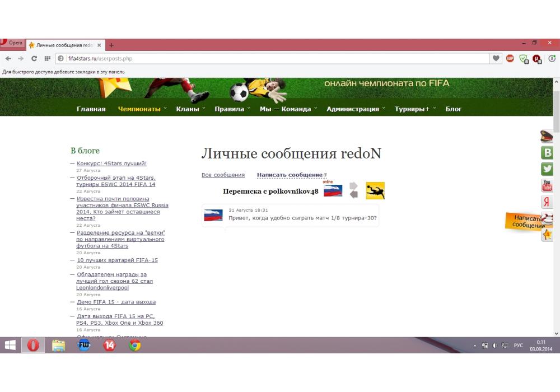The width and height of the screenshot is (560, 392).
Task: Open the blog link Демо FIFA 15 - дата выхода
Action: (x=116, y=302)
